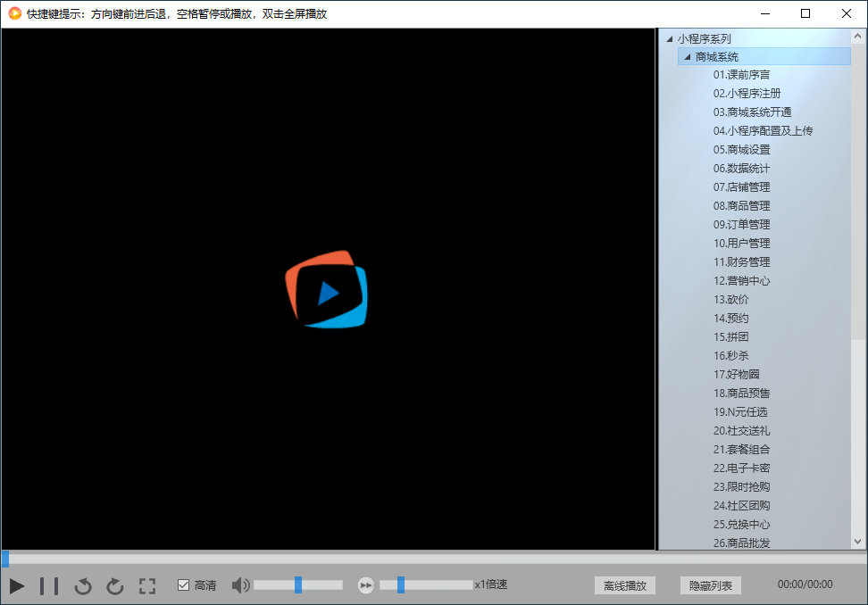Click the rewind counterclockwise arrow icon
This screenshot has width=868, height=605.
tap(83, 585)
